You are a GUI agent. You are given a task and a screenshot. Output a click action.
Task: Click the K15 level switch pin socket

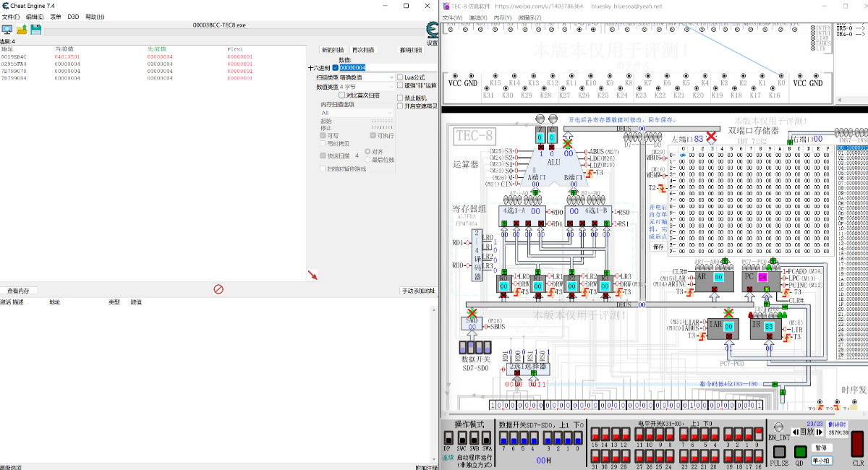(495, 74)
